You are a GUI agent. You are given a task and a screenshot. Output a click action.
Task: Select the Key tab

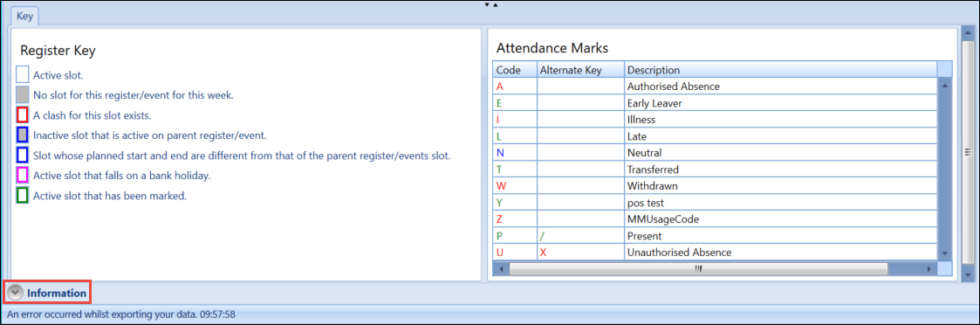click(x=25, y=17)
